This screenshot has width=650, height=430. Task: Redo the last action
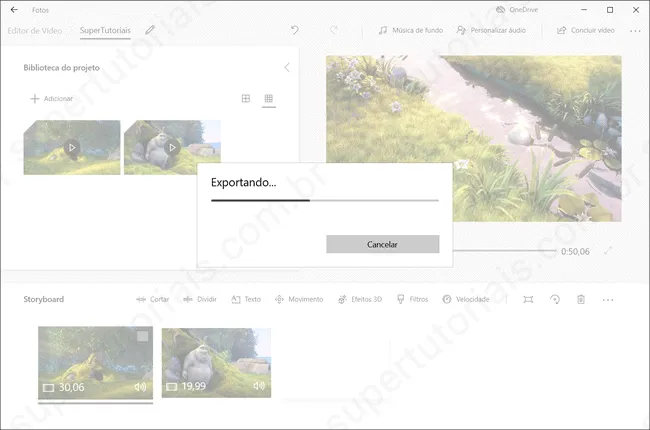point(334,30)
